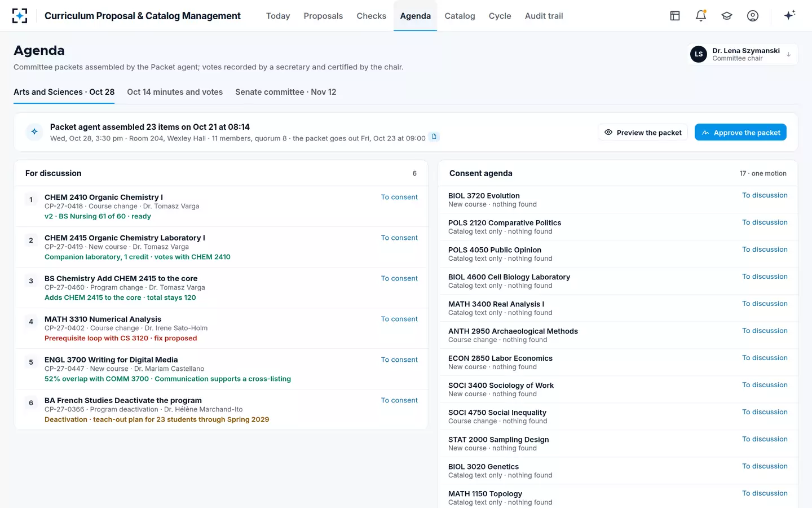Click the LS avatar badge
812x508 pixels.
(699, 54)
